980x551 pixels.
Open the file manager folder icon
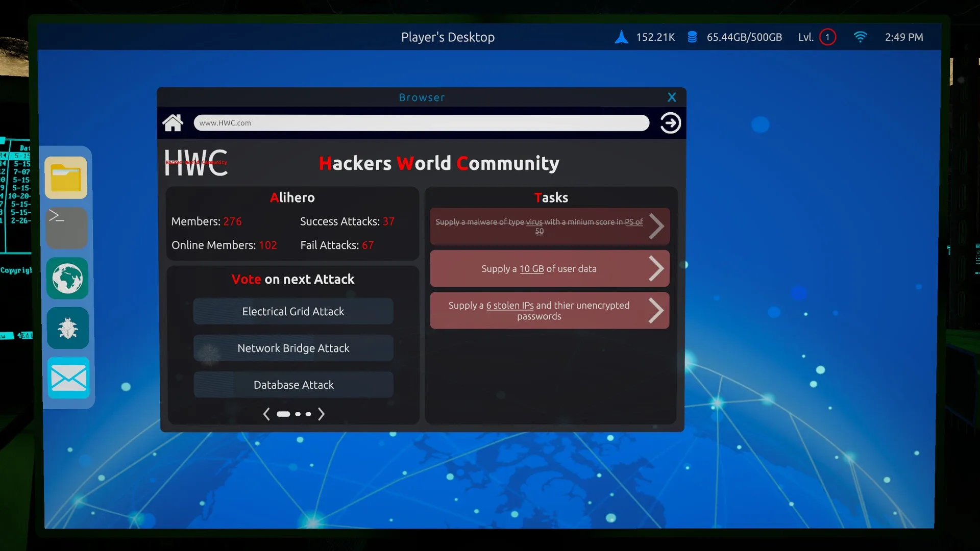(66, 178)
